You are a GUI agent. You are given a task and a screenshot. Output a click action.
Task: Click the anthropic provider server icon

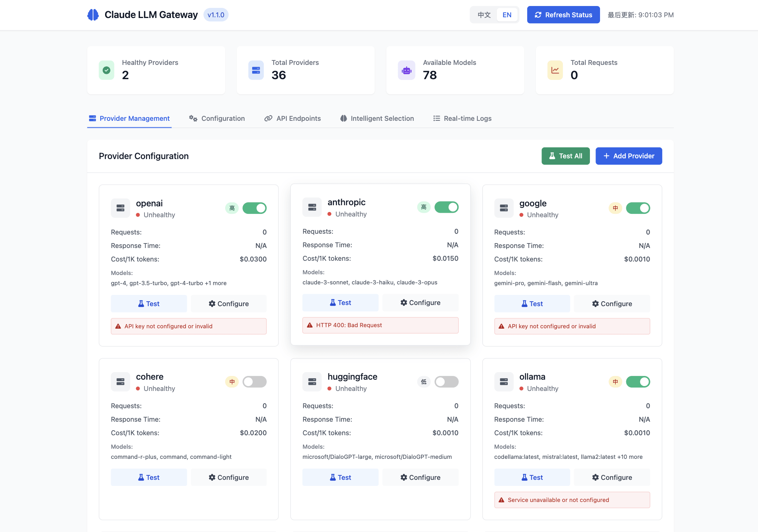[x=312, y=207]
